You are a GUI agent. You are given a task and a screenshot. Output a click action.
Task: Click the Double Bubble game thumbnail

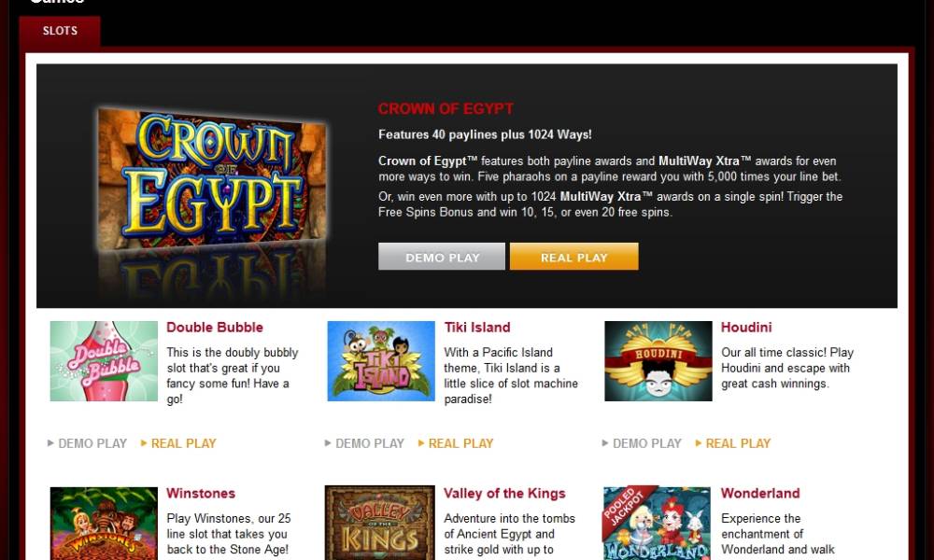[x=104, y=361]
